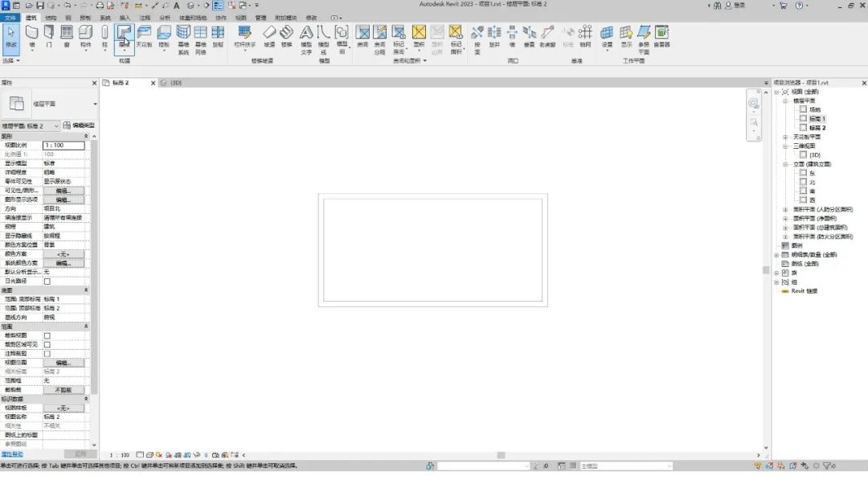Click the Floor tool
This screenshot has height=489, width=868.
(164, 36)
